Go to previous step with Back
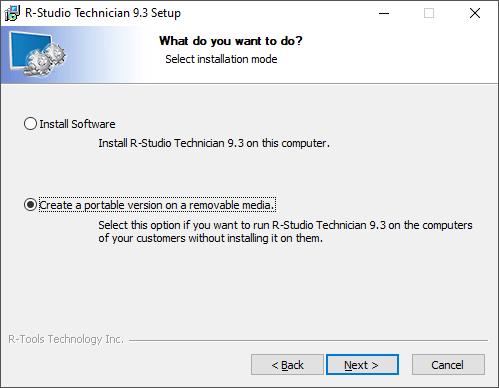The height and width of the screenshot is (388, 499). 287,365
